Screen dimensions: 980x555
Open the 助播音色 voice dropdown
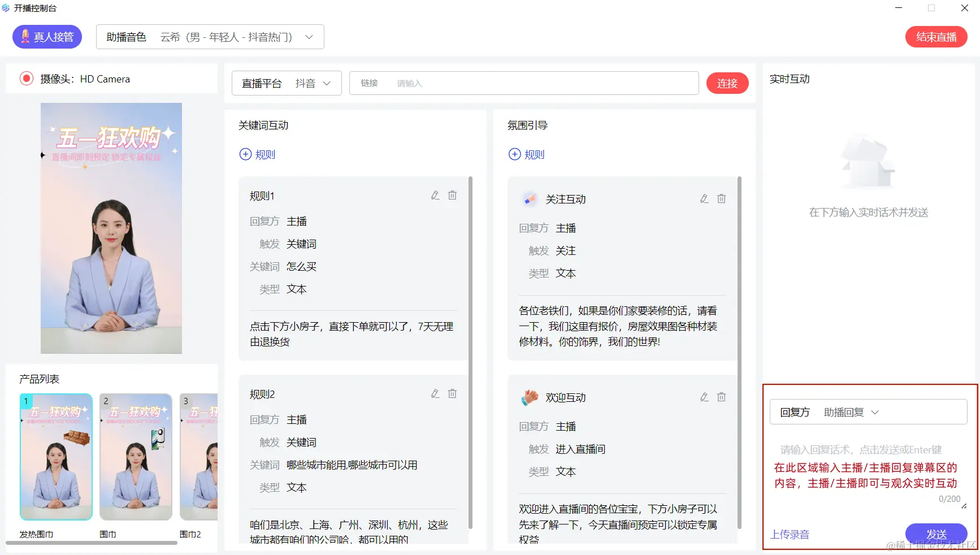[210, 37]
